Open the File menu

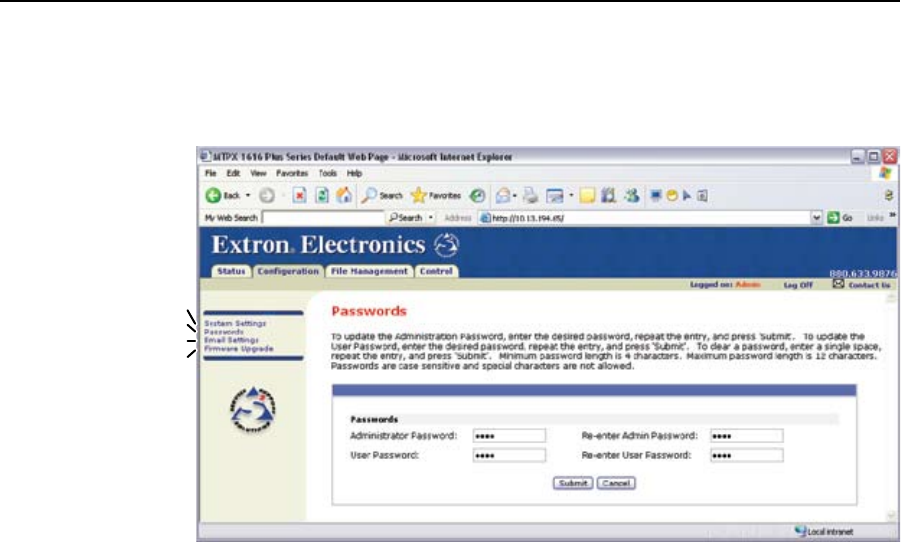coord(211,173)
